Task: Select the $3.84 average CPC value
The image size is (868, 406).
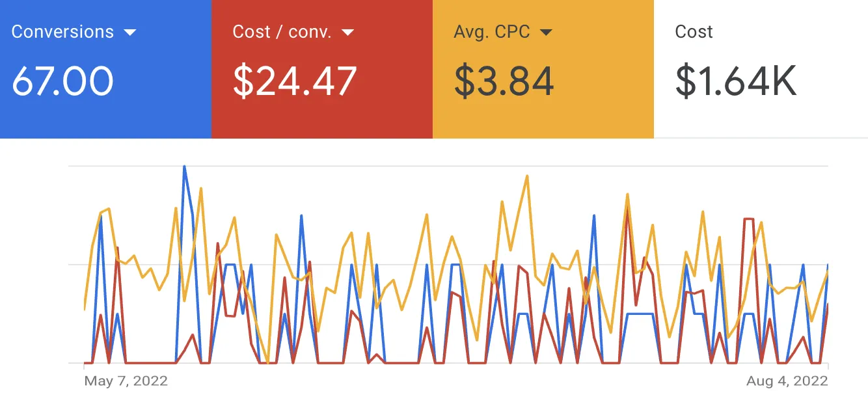Action: click(x=504, y=82)
